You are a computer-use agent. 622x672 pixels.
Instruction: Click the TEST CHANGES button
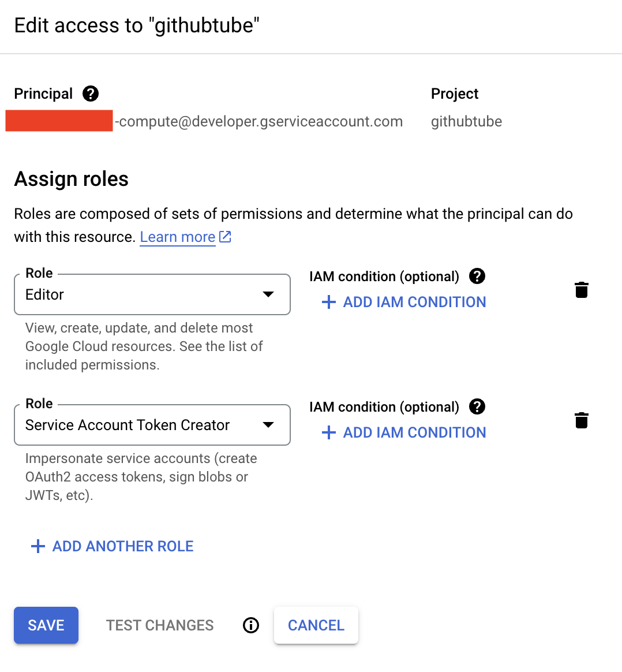click(x=160, y=625)
